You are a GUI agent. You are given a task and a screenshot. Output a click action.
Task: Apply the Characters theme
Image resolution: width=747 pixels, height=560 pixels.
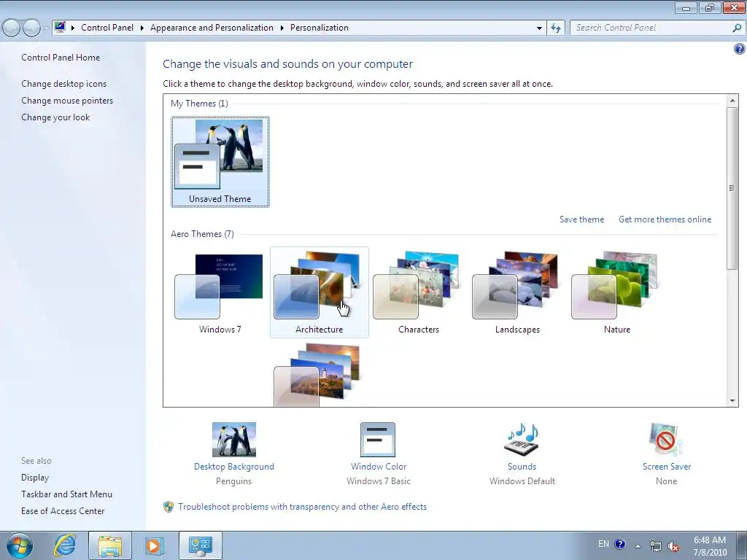pyautogui.click(x=418, y=292)
